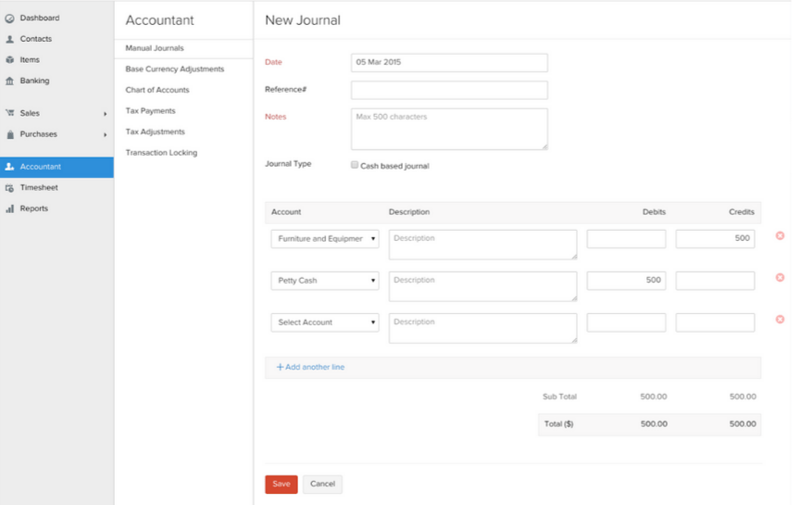Click the Contacts person icon
The height and width of the screenshot is (505, 812).
pos(9,39)
